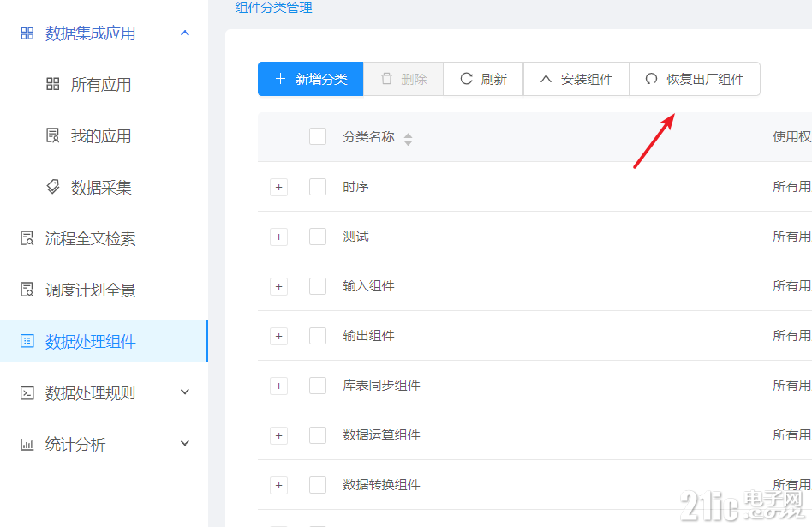Expand the 输入组件 category row
The height and width of the screenshot is (527, 812).
tap(278, 286)
